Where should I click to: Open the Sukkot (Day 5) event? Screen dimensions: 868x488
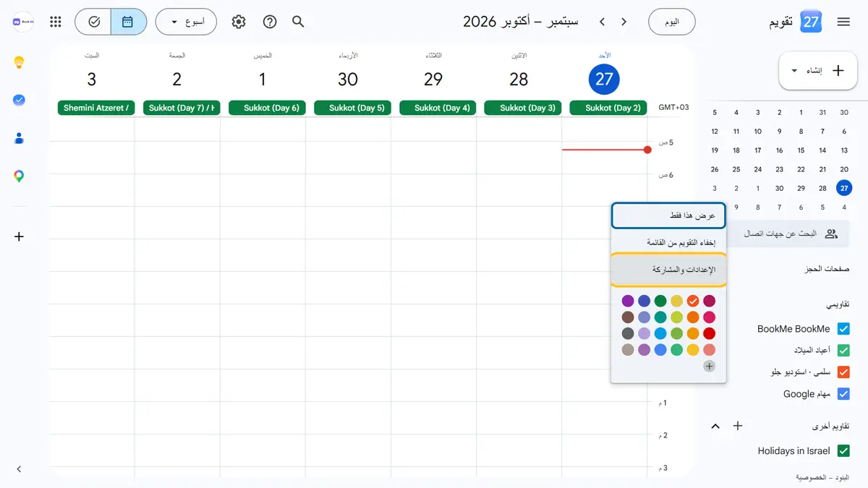coord(352,108)
